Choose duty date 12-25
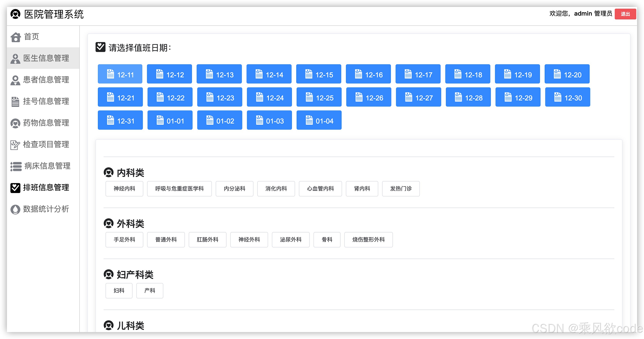 [319, 97]
